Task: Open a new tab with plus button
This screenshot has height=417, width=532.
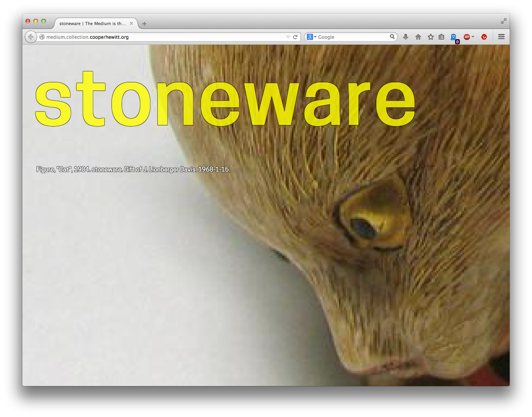Action: pos(144,24)
